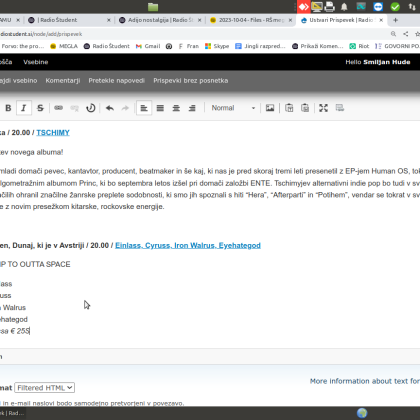420x420 pixels.
Task: Toggle bold formatting in editor
Action: [8, 108]
